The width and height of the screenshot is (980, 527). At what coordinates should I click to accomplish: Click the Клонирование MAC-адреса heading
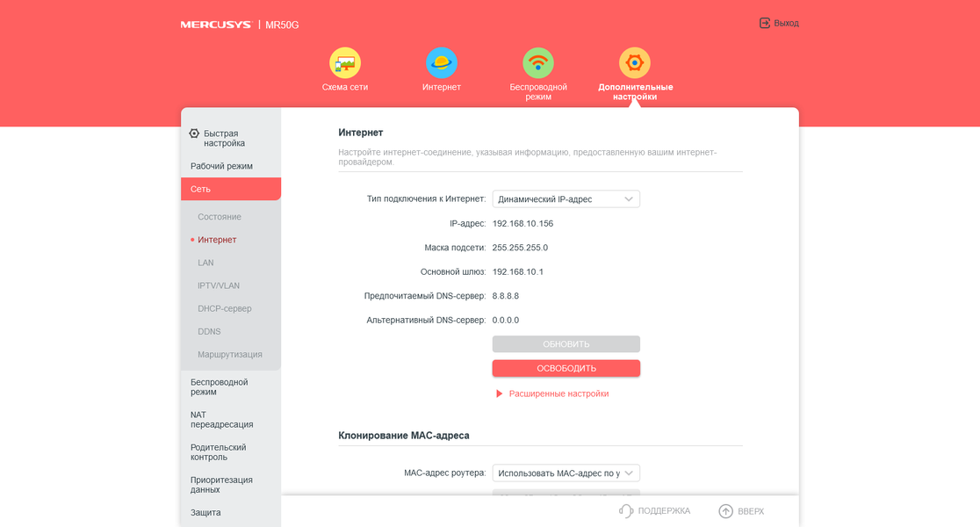point(404,435)
